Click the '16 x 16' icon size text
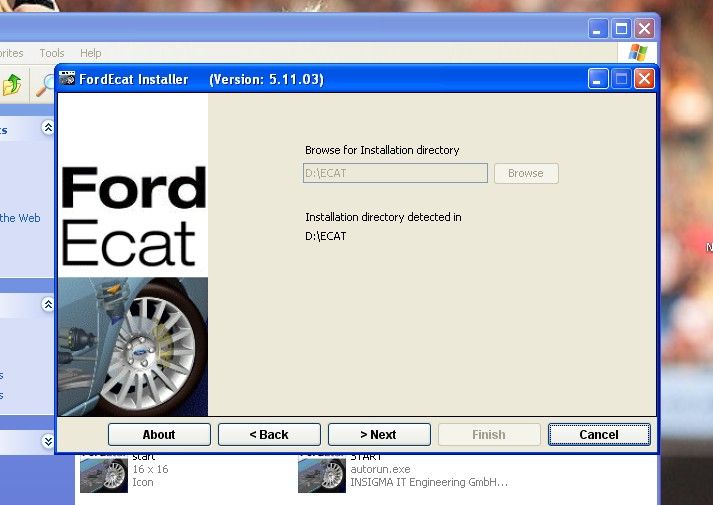The height and width of the screenshot is (505, 713). (151, 469)
